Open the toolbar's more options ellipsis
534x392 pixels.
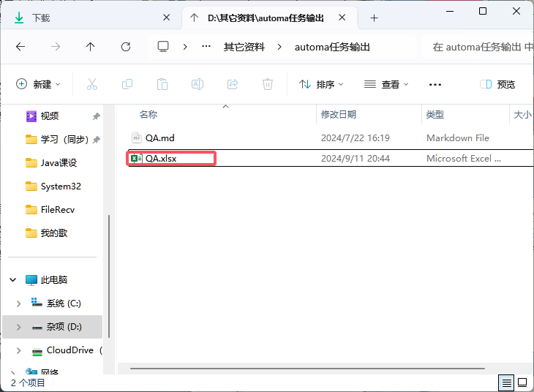click(435, 84)
